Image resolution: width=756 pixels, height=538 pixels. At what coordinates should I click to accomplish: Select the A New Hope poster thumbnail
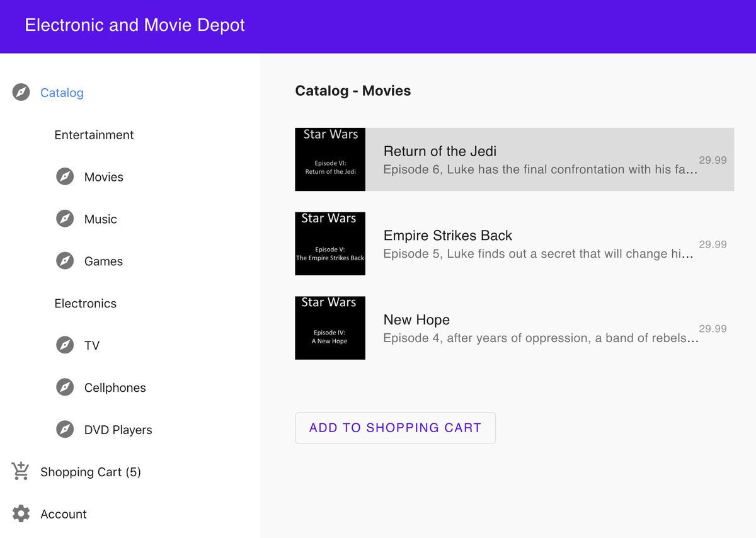[330, 328]
